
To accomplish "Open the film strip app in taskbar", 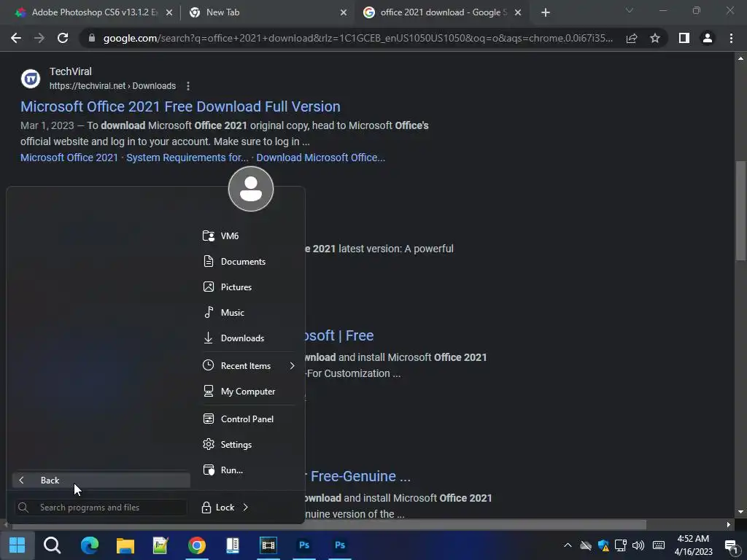I will pyautogui.click(x=268, y=545).
